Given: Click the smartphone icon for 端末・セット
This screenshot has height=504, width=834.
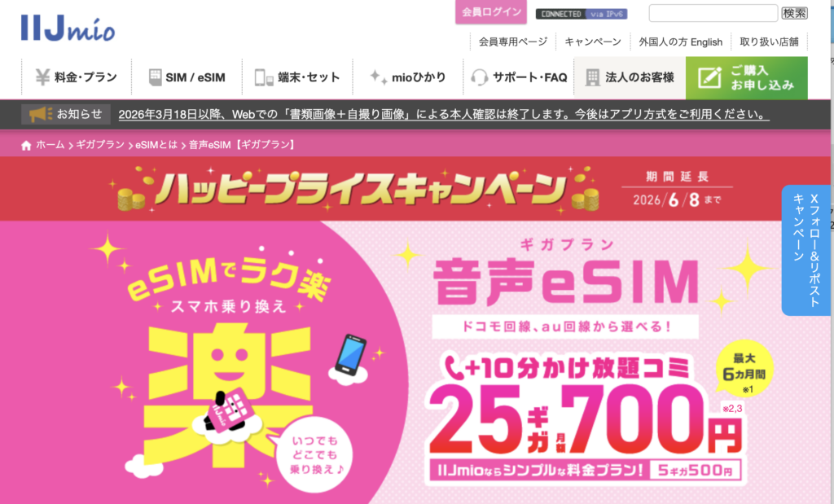Looking at the screenshot, I should tap(264, 77).
